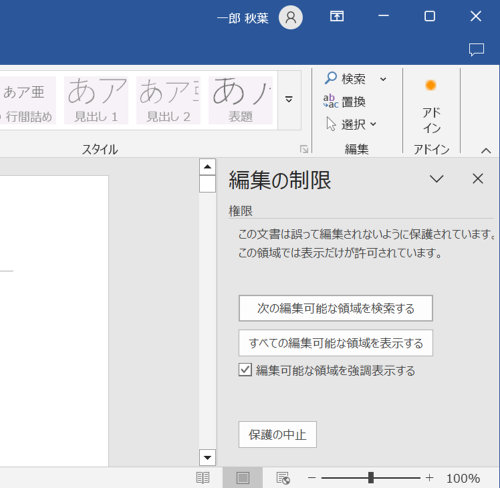The image size is (500, 488).
Task: Collapse the ribbon with the chevron
Action: click(x=486, y=151)
